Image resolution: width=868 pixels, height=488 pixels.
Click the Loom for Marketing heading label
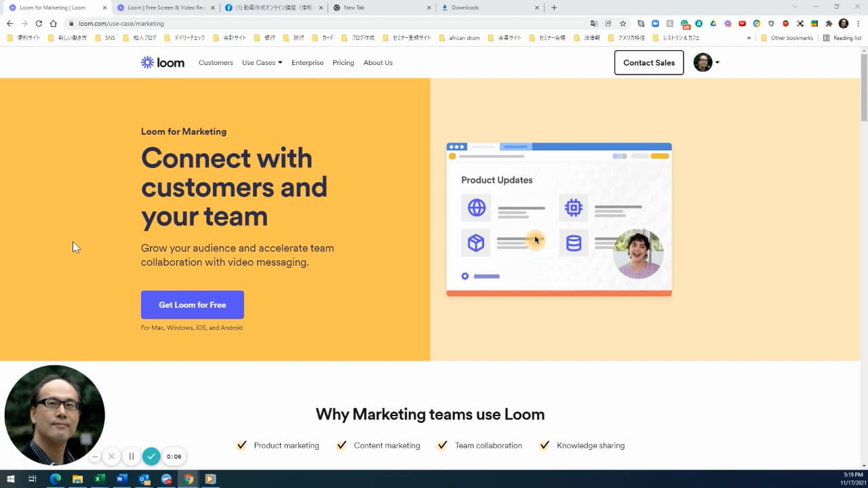tap(184, 131)
